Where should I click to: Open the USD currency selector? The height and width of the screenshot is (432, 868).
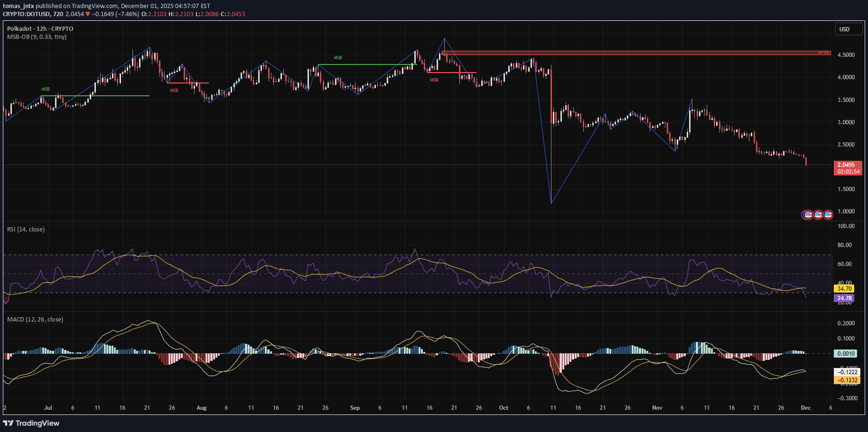point(849,29)
